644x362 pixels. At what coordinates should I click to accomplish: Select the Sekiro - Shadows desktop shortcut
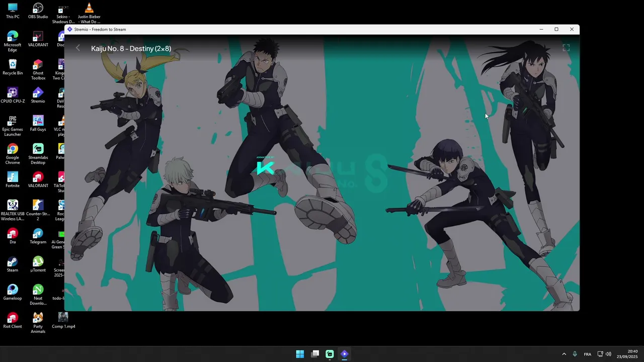coord(63,14)
